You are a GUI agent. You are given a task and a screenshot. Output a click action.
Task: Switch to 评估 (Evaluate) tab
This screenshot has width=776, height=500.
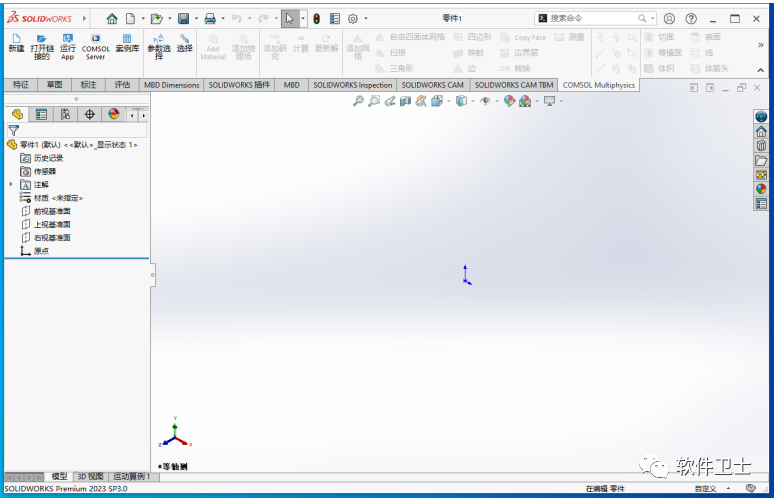tap(122, 85)
